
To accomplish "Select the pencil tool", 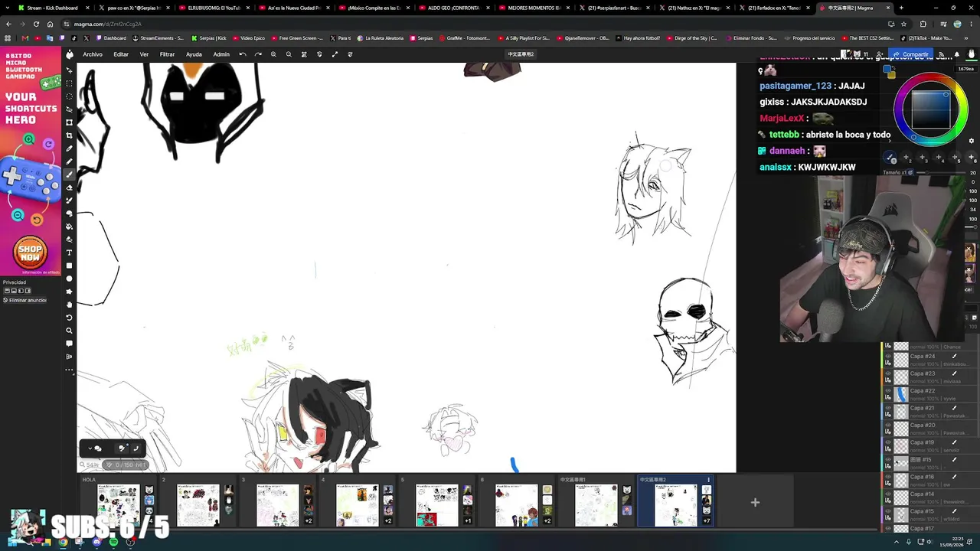I will [69, 161].
